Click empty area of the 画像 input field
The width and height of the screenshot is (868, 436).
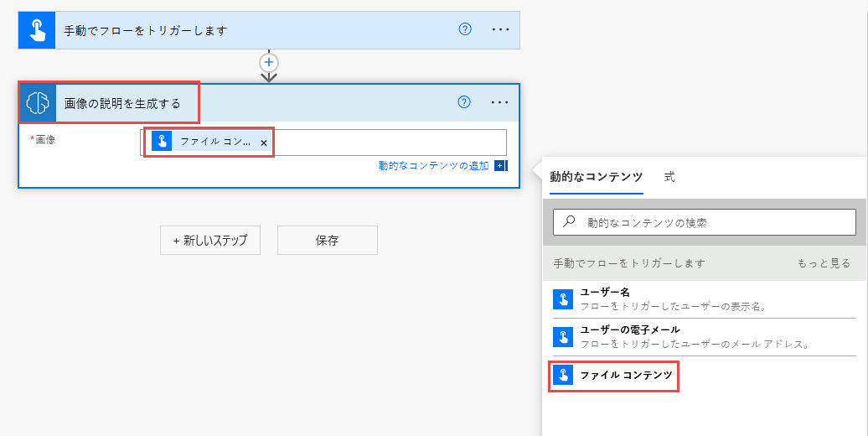[x=389, y=143]
